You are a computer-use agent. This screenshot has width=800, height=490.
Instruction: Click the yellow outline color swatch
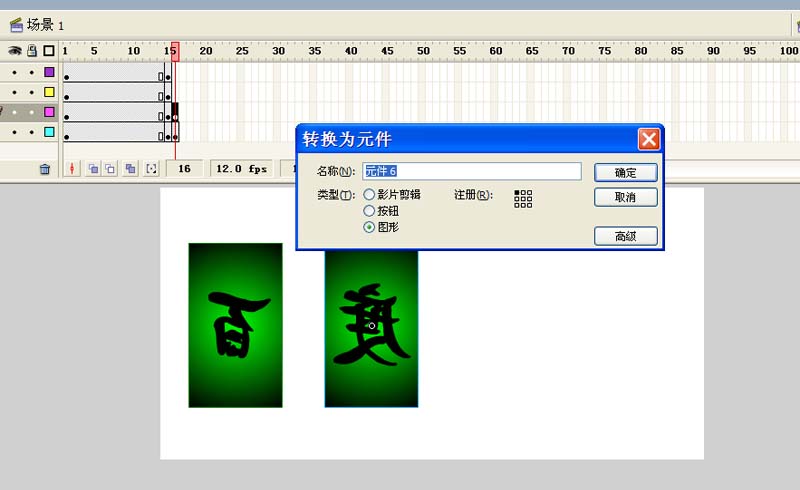coord(49,92)
